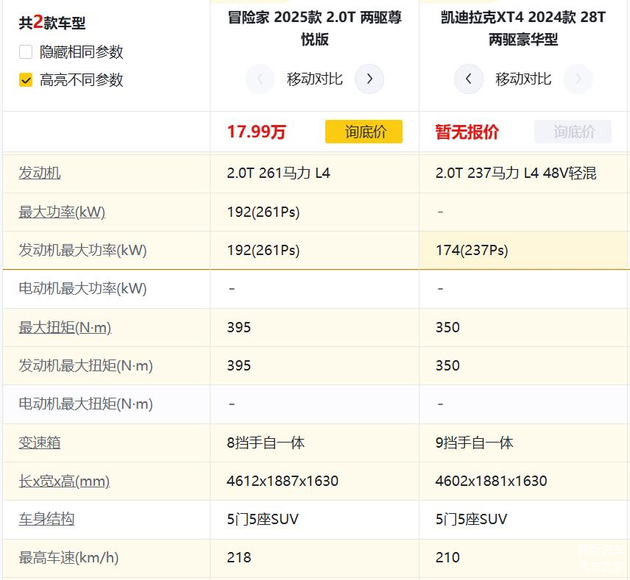This screenshot has height=580, width=630.
Task: Click the 车身结构 parameter label
Action: tap(47, 519)
